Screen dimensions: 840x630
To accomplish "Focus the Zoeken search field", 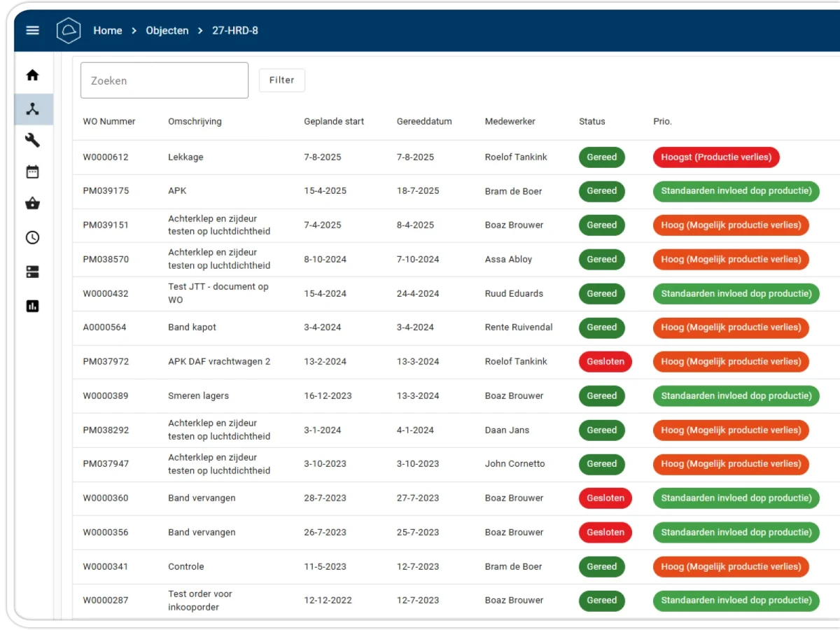I will (x=164, y=80).
